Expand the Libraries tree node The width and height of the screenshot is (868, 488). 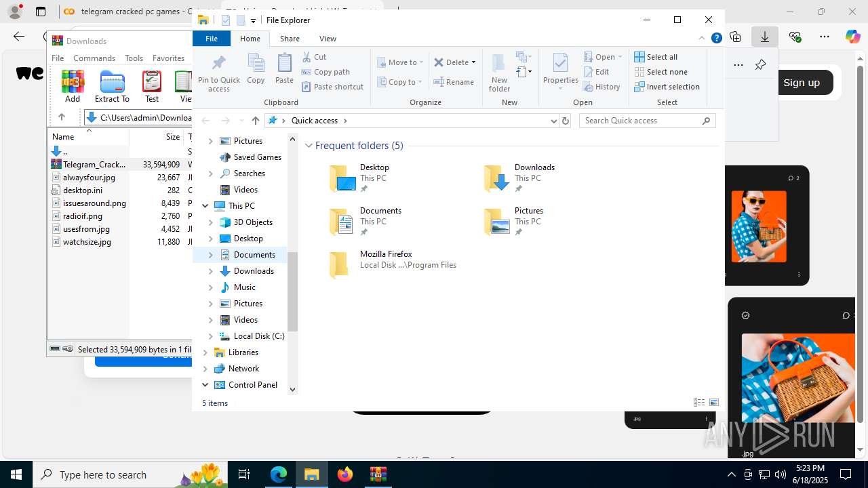click(x=205, y=352)
